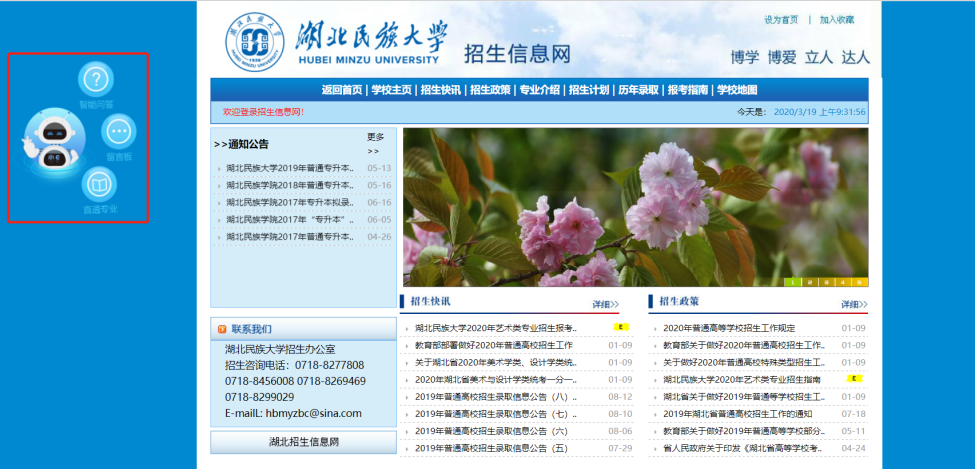Click the 加入收藏 link at top
The height and width of the screenshot is (469, 975).
click(837, 20)
